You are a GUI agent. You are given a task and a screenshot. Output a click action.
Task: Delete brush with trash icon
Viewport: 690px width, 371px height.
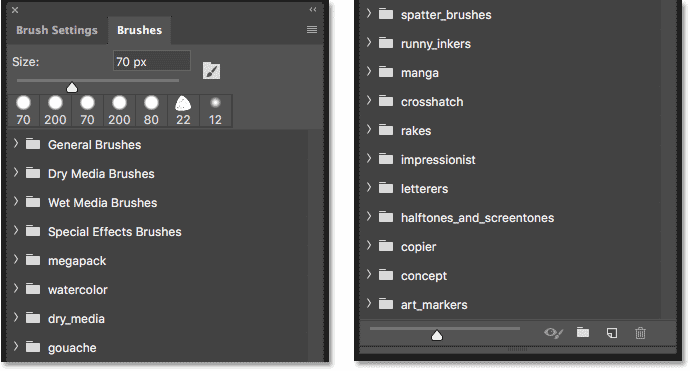(640, 333)
